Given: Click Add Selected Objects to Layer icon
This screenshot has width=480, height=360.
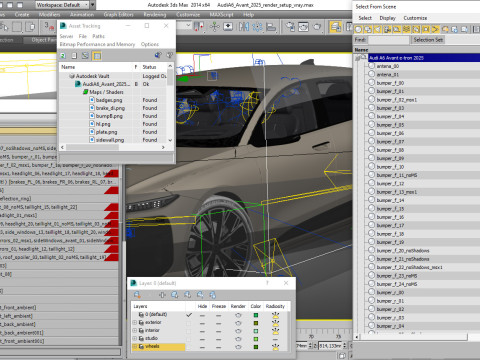Looking at the screenshot, I should tap(162, 295).
